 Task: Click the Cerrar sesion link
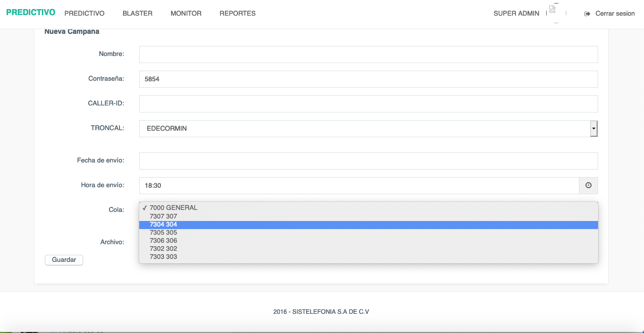(x=615, y=14)
